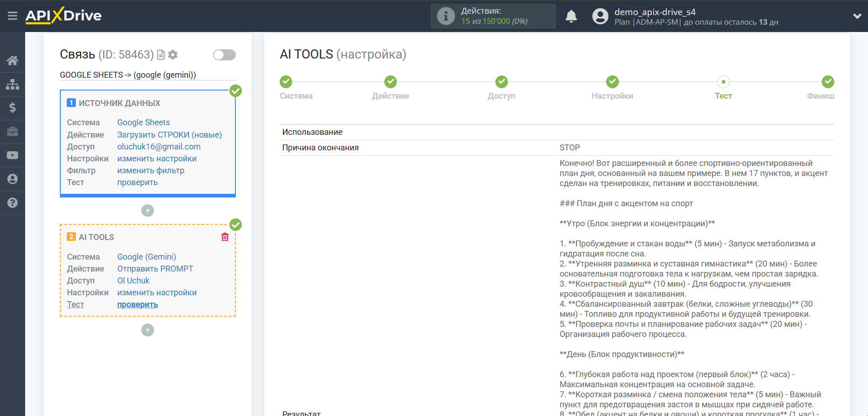868x416 pixels.
Task: Click AI TOOLS изменить настройки link
Action: coord(157,293)
